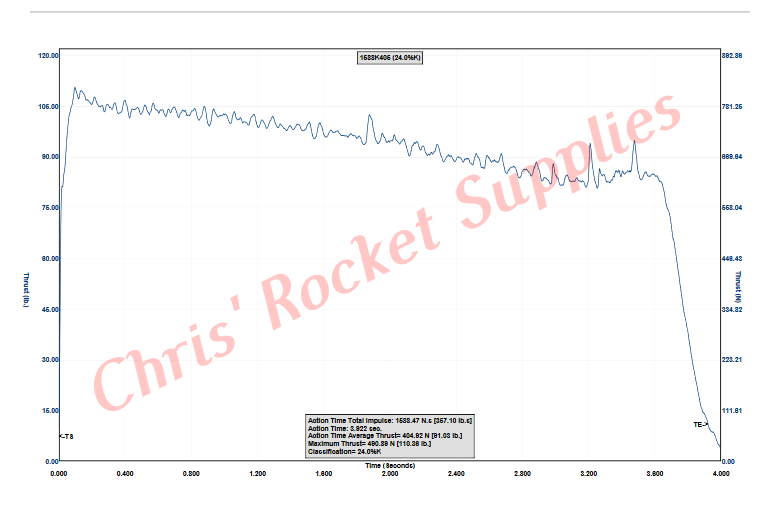Click the "Time (Seconds)" axis title
The height and width of the screenshot is (505, 775).
point(390,465)
